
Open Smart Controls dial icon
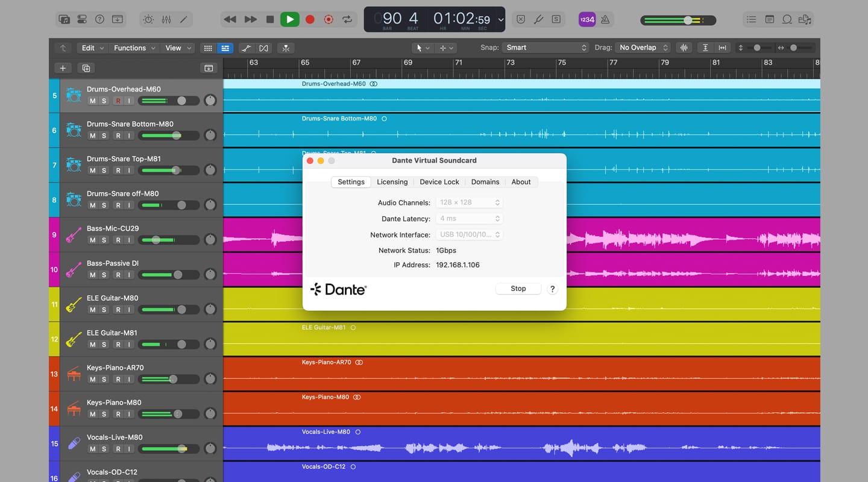pyautogui.click(x=148, y=19)
